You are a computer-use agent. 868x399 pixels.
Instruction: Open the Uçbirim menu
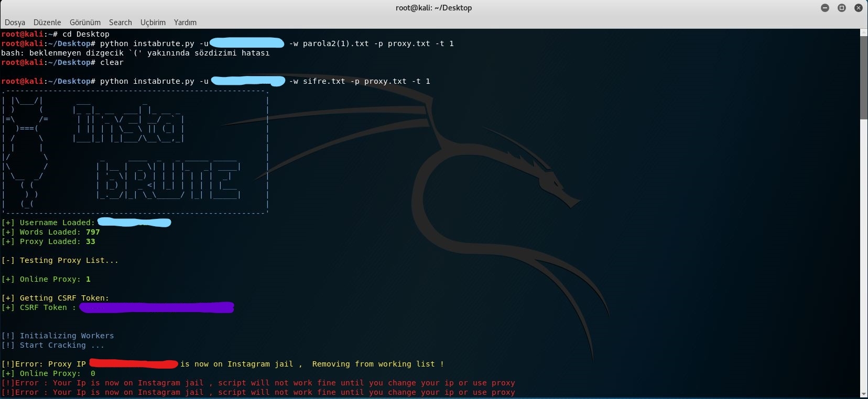(x=153, y=23)
